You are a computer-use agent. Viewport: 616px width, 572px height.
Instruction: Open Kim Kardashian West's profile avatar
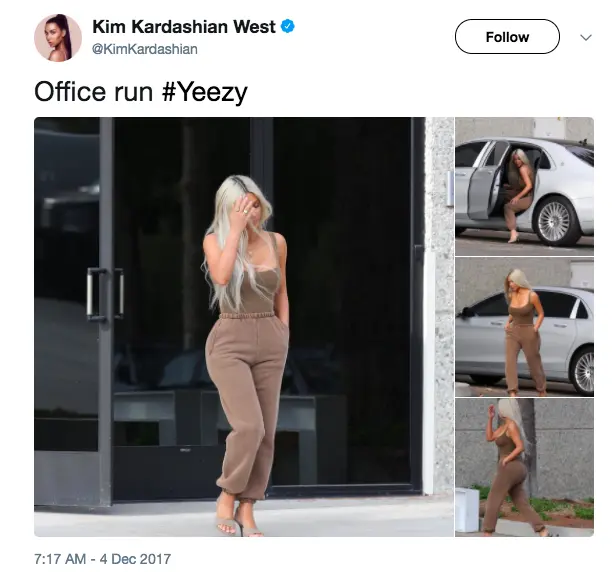point(58,38)
